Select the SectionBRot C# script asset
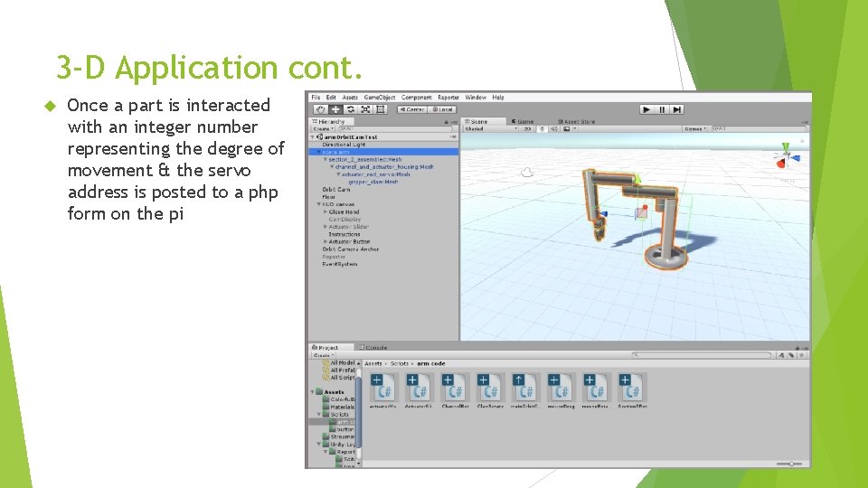This screenshot has width=868, height=488. coord(632,390)
